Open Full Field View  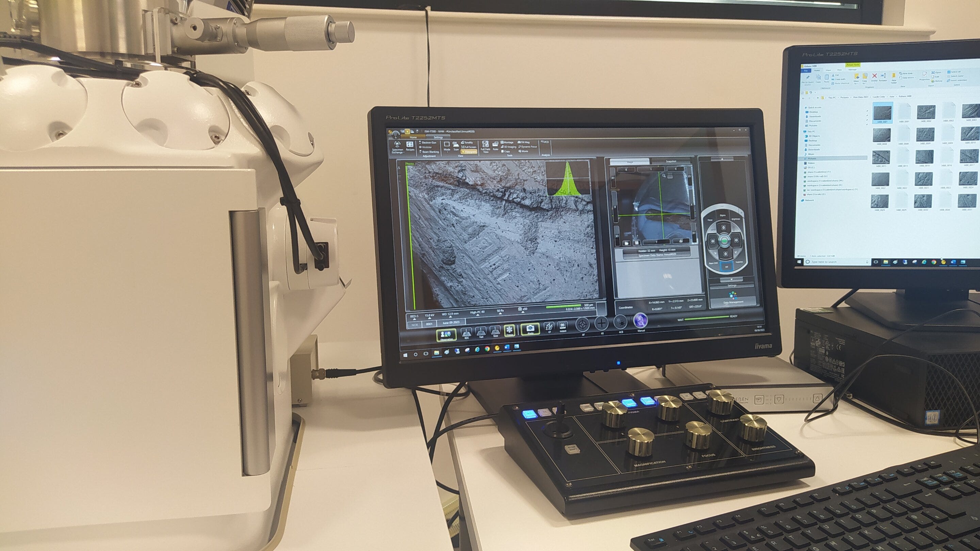coord(486,147)
